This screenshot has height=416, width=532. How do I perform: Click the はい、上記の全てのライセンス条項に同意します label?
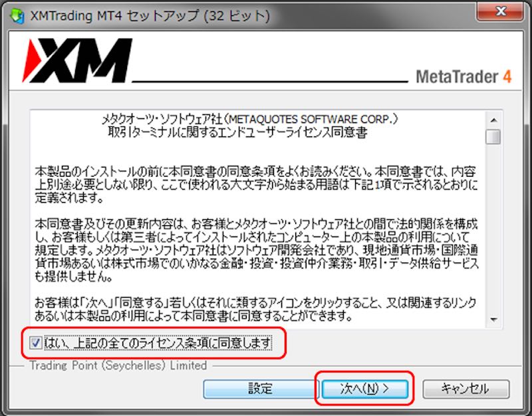pyautogui.click(x=158, y=343)
